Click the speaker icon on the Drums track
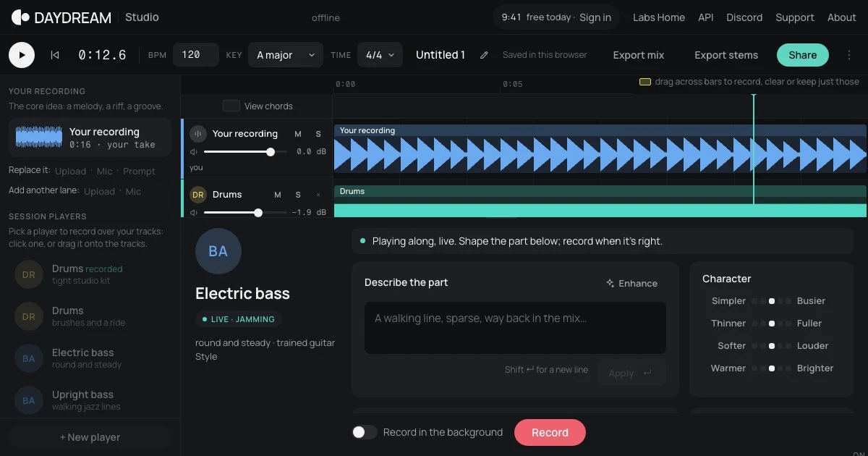Viewport: 868px width, 456px height. (194, 213)
